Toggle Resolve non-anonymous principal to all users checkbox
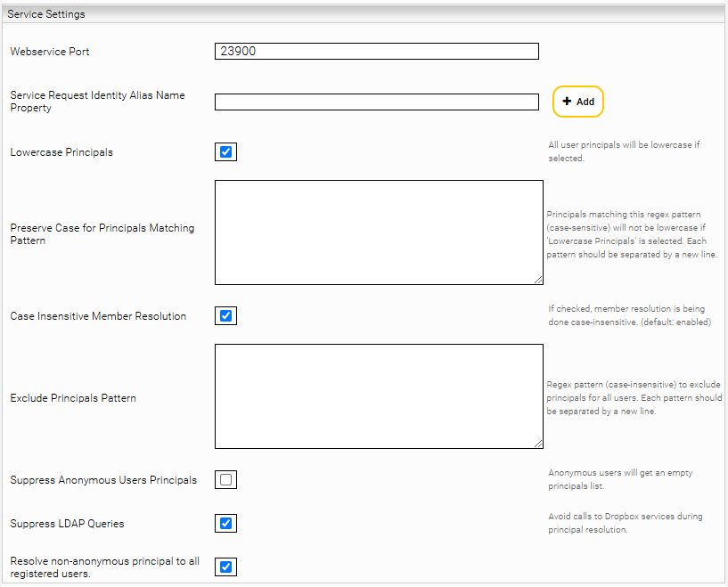728x587 pixels. tap(225, 567)
